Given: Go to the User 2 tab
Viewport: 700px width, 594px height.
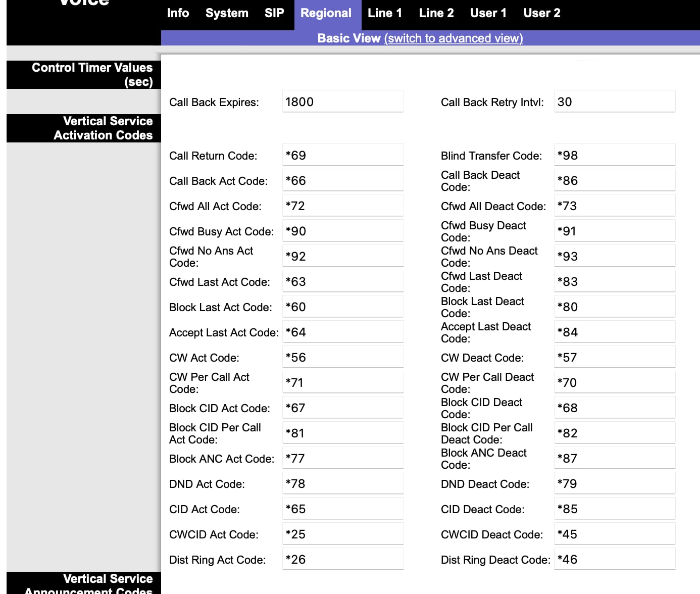Looking at the screenshot, I should tap(542, 13).
